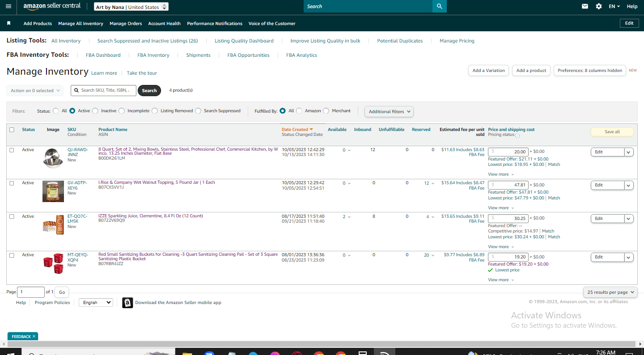Screen dimensions: 644x355
Task: Select the checkbox for ET-QO7C-LM5K row
Action: click(x=12, y=216)
